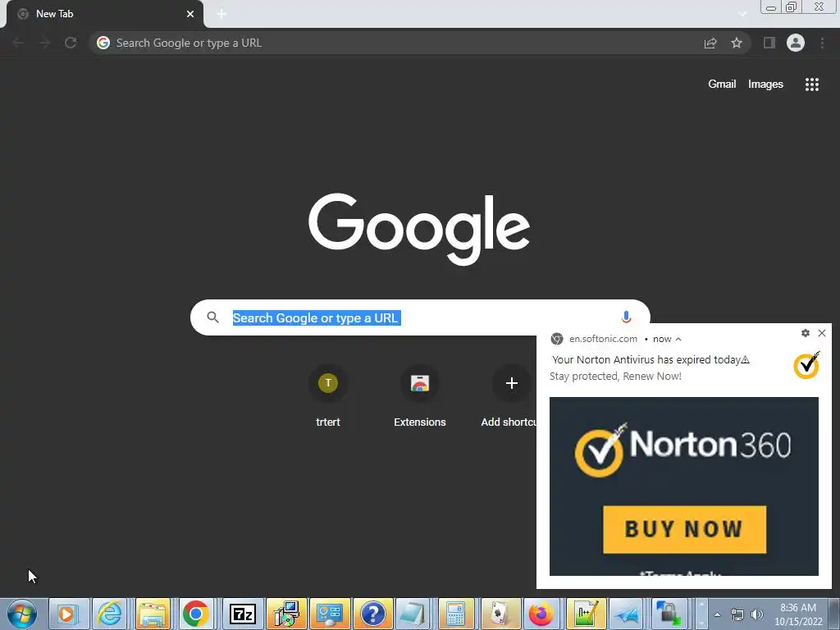Image resolution: width=840 pixels, height=630 pixels.
Task: Click "Stay protected, Renew Now!" text
Action: tap(615, 376)
